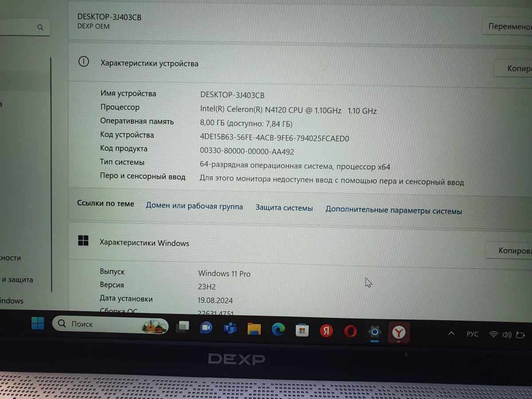Open Дополнительные параметры системы link

tap(393, 211)
